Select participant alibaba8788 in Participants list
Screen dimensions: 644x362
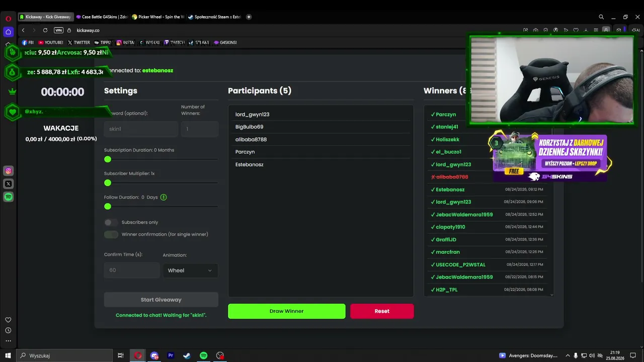[x=251, y=139]
